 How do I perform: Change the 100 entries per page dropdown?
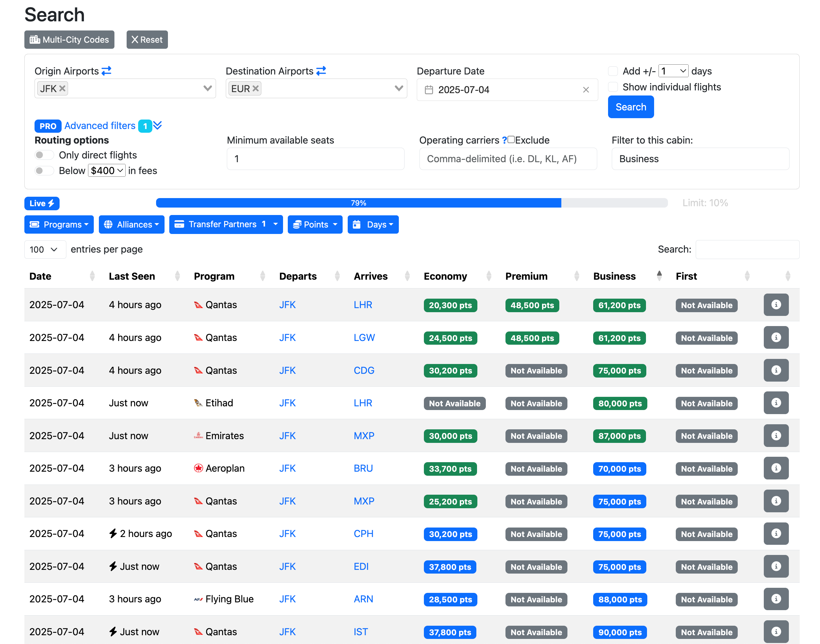point(45,249)
